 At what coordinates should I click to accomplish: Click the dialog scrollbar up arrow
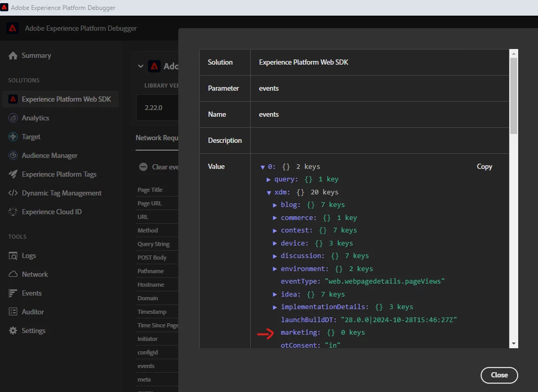[x=513, y=54]
